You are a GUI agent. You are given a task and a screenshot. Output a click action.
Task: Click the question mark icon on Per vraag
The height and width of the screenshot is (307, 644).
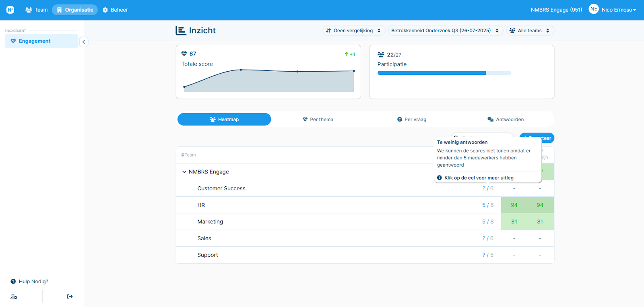pyautogui.click(x=400, y=120)
